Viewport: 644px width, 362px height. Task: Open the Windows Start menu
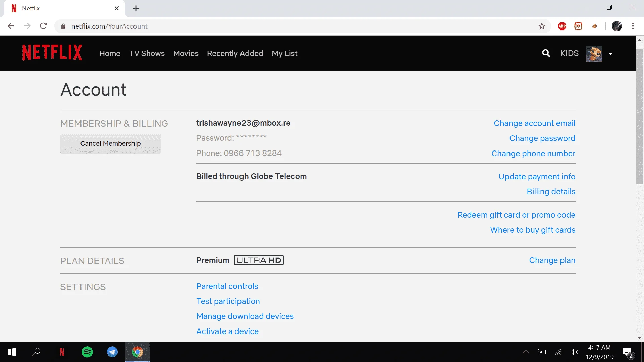[12, 352]
